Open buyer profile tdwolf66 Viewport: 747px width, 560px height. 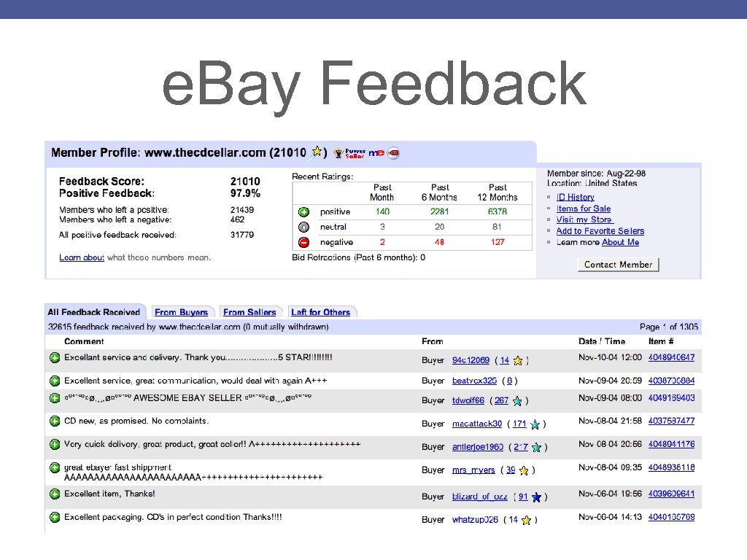click(x=468, y=400)
